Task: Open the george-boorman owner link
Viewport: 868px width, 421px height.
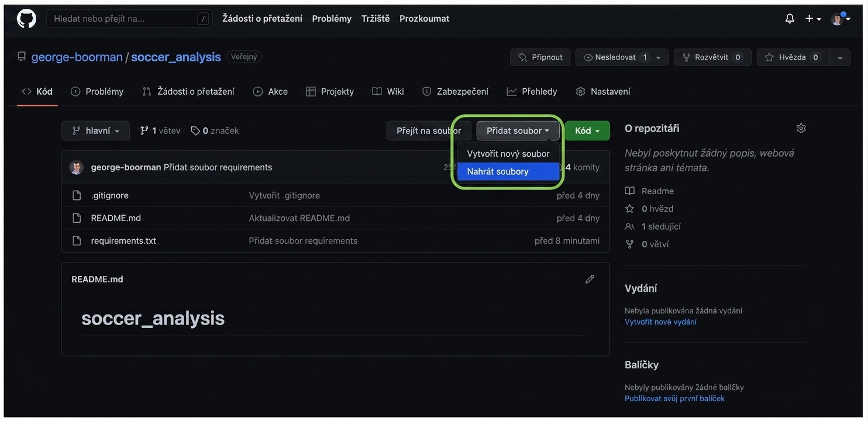Action: (x=77, y=57)
